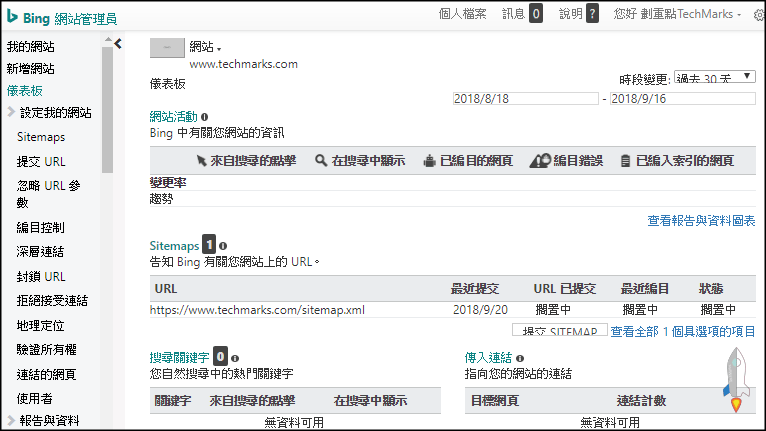The image size is (766, 431).
Task: Click www.techmarks.com site address
Action: click(243, 64)
